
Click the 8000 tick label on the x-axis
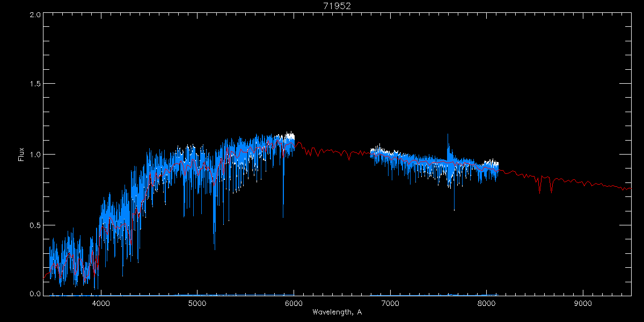point(487,303)
